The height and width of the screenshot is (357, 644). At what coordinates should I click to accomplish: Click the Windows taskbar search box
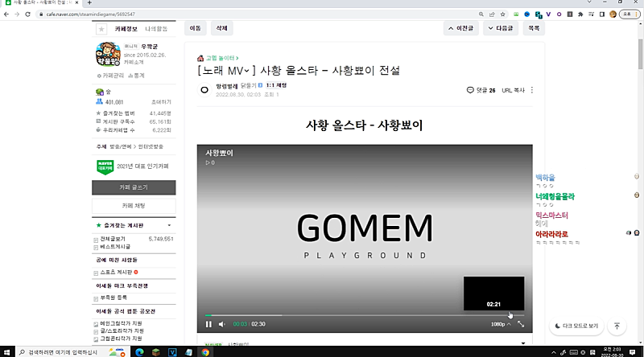tap(72, 352)
